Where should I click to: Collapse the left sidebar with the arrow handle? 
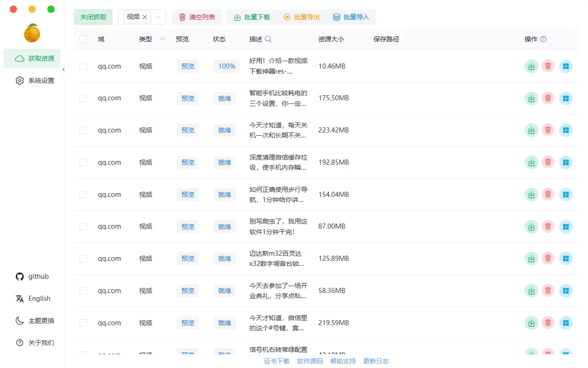pos(63,69)
